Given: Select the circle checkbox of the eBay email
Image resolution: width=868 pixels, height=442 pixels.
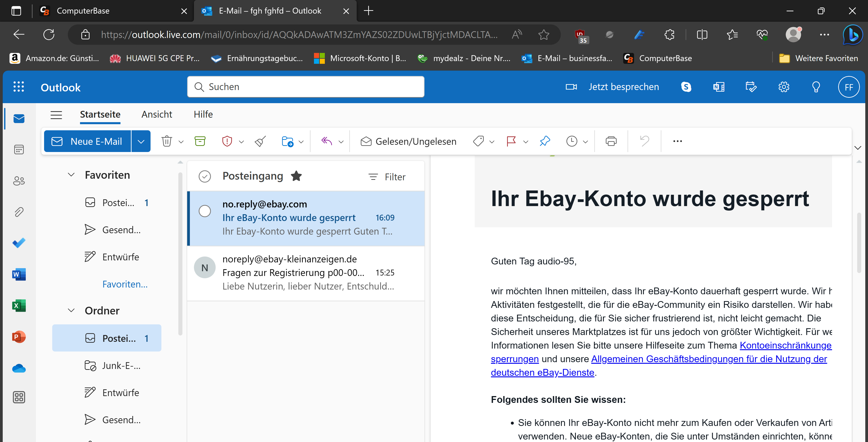Looking at the screenshot, I should (x=205, y=211).
